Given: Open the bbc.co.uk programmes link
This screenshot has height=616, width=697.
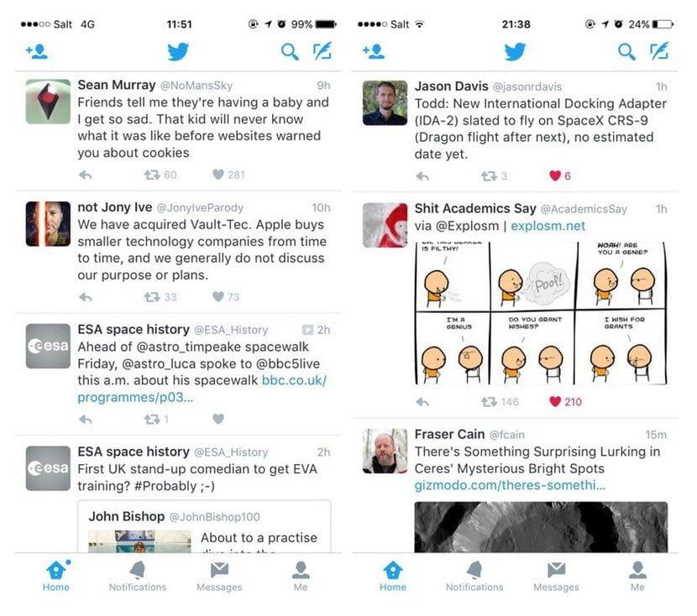Looking at the screenshot, I should tap(202, 389).
